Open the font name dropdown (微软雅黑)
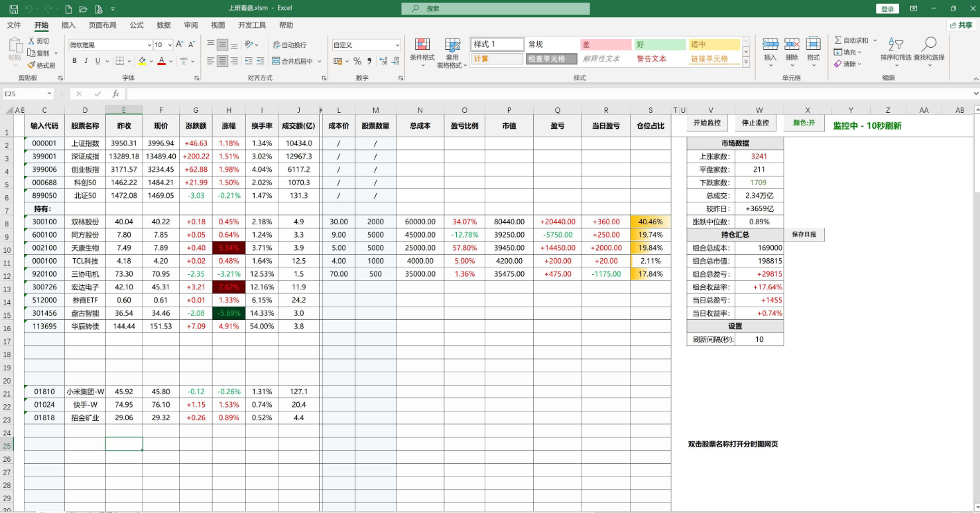 point(149,45)
